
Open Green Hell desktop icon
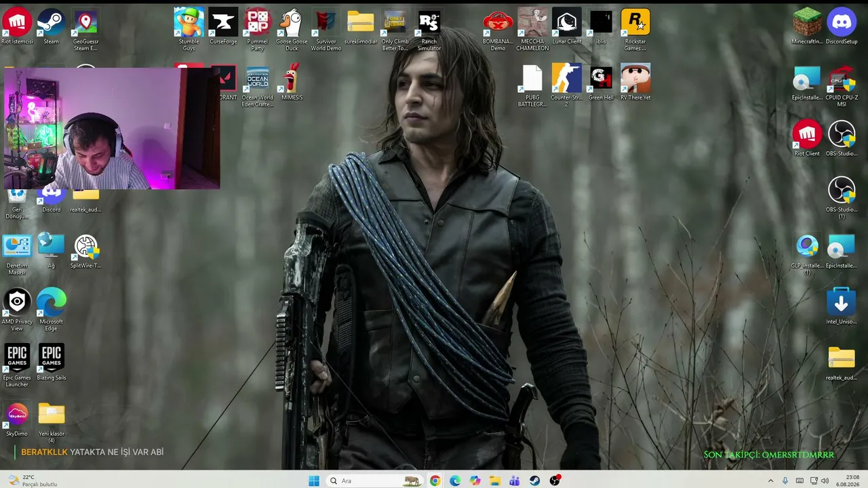pyautogui.click(x=601, y=83)
